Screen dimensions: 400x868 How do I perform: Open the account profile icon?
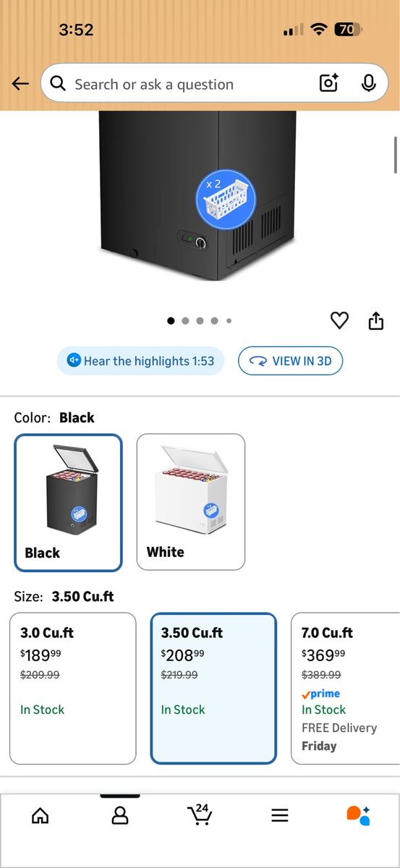click(x=120, y=816)
